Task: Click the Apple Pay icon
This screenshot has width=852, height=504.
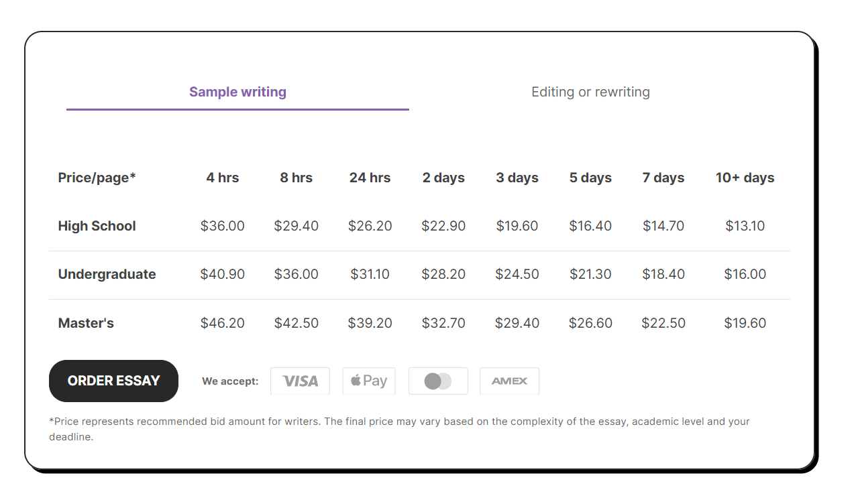Action: pos(369,381)
